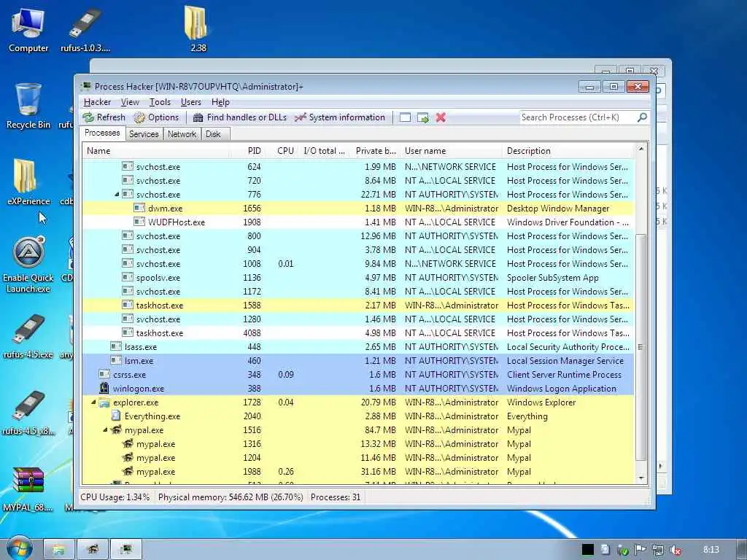
Task: Collapse the explorer.exe tree node
Action: click(x=93, y=402)
